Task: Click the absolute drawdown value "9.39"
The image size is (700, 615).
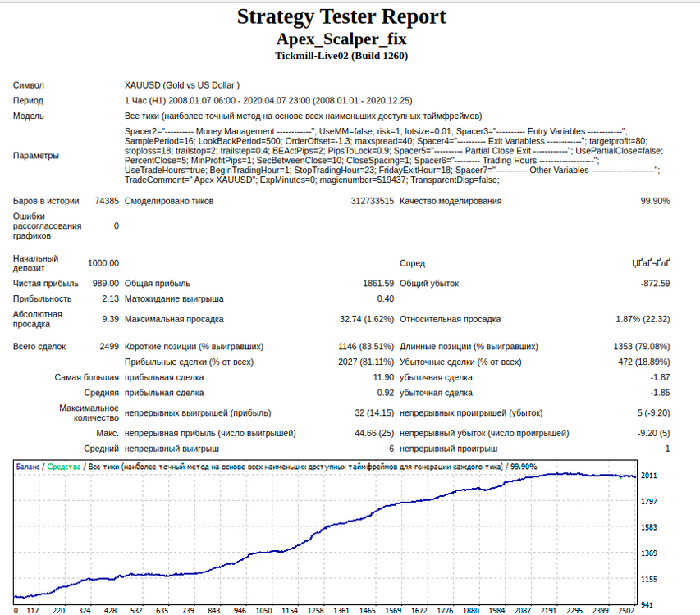Action: (110, 319)
